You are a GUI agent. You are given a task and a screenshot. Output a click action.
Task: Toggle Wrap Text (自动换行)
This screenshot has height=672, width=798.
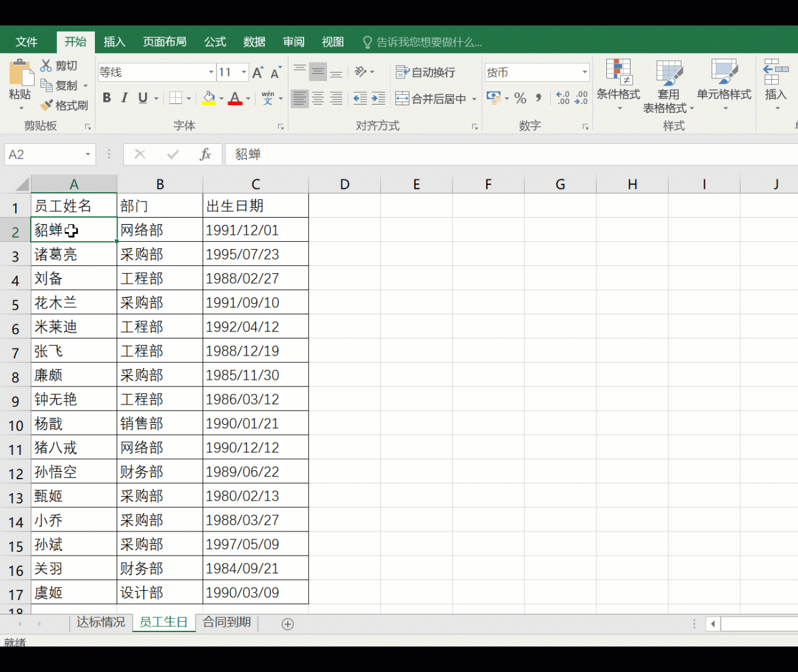tap(425, 72)
